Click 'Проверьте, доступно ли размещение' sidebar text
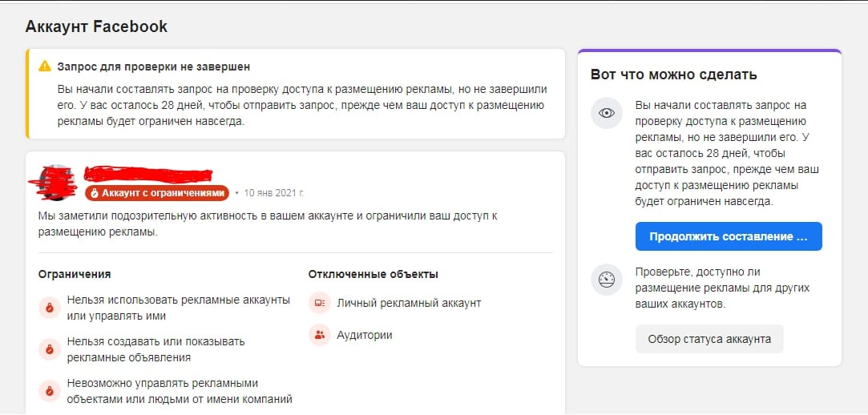This screenshot has height=415, width=868. tap(722, 288)
